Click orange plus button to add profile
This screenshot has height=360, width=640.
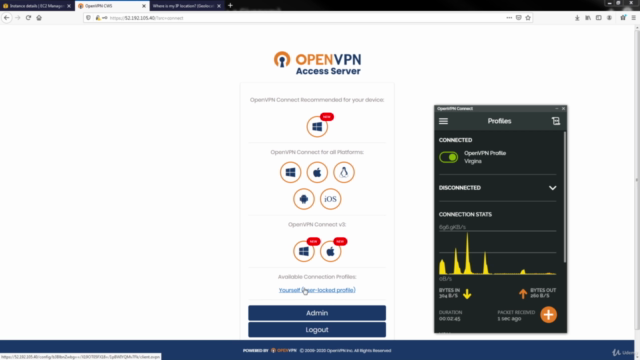[549, 315]
